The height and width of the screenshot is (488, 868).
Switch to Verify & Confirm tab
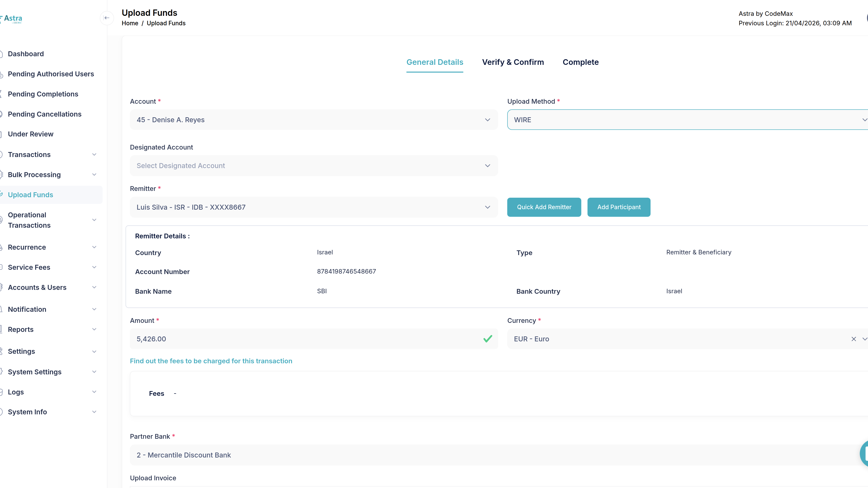click(513, 62)
